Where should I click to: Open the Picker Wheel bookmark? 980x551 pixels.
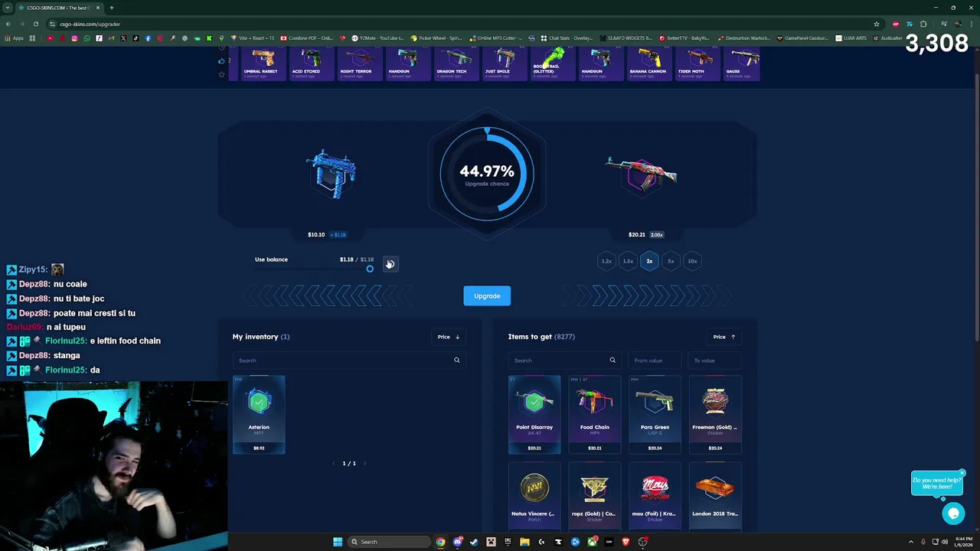coord(436,38)
